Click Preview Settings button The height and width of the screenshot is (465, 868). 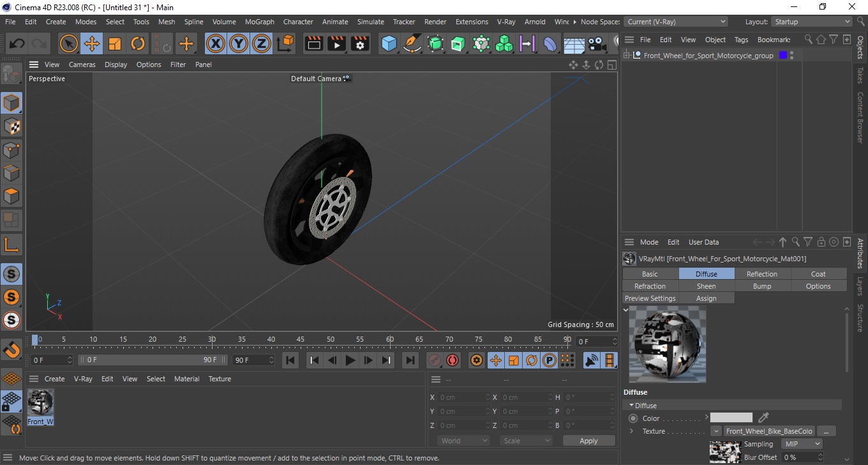pos(650,298)
